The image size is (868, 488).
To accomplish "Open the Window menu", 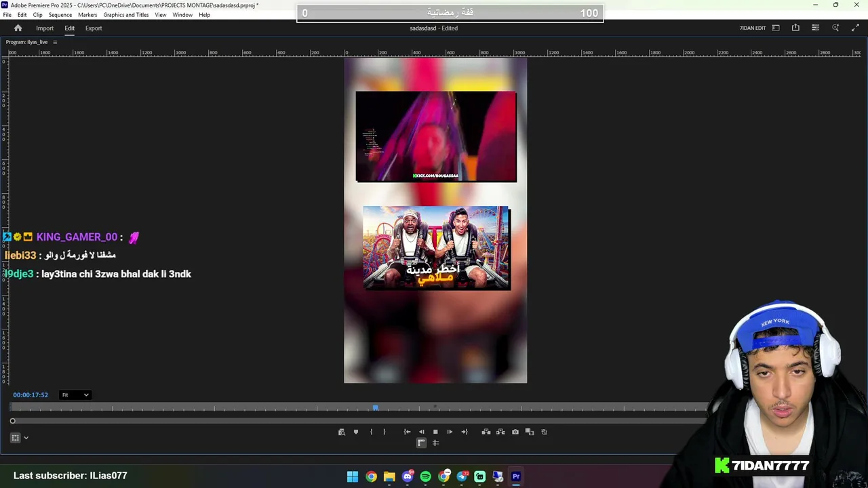I will (x=182, y=15).
